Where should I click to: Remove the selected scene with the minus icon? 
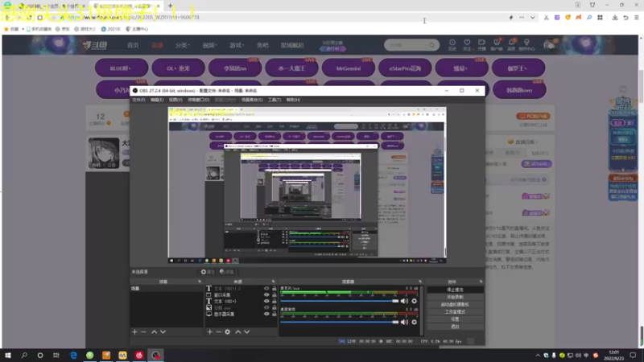point(143,331)
